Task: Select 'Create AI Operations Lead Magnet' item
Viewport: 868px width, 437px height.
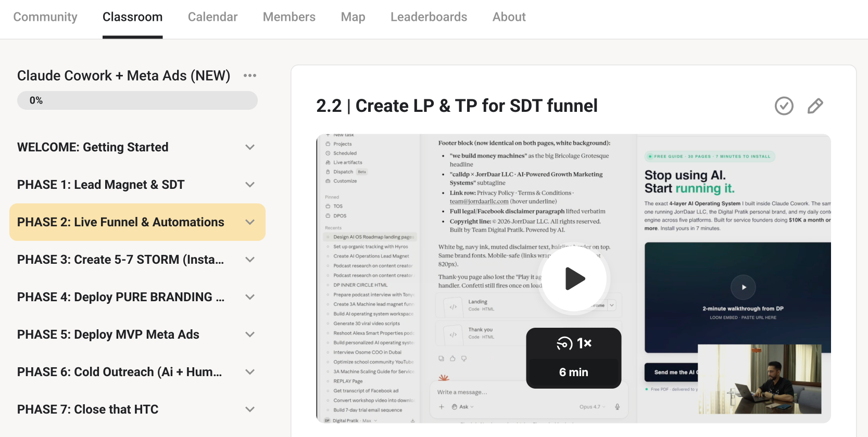Action: pos(370,256)
